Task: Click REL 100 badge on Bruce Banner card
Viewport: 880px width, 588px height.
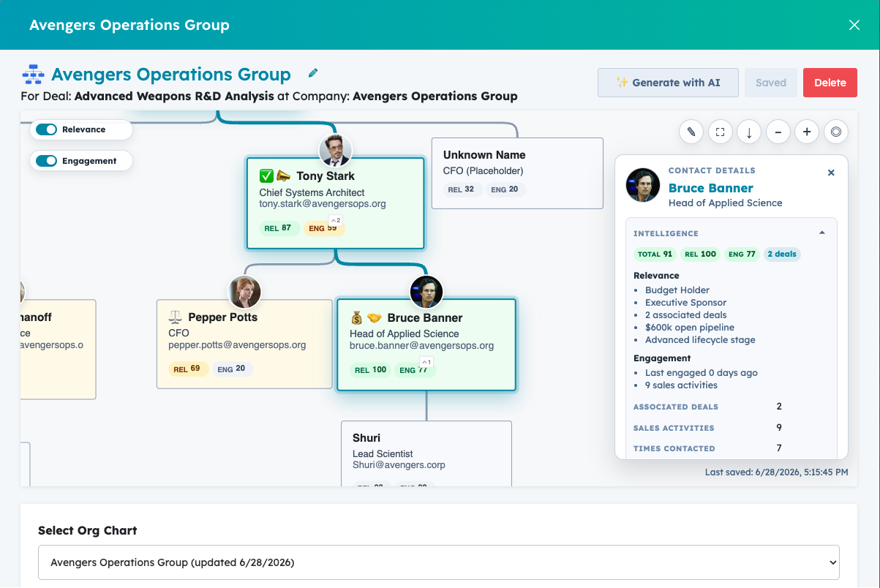Action: (371, 370)
